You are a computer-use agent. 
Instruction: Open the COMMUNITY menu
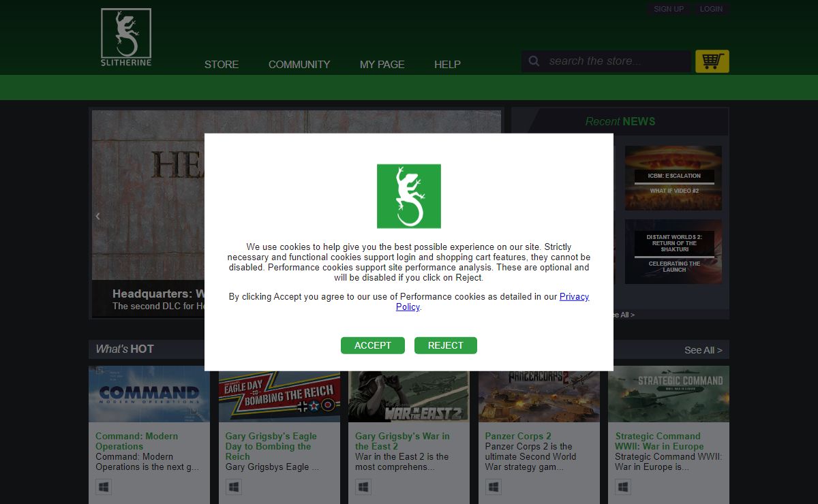pos(299,65)
